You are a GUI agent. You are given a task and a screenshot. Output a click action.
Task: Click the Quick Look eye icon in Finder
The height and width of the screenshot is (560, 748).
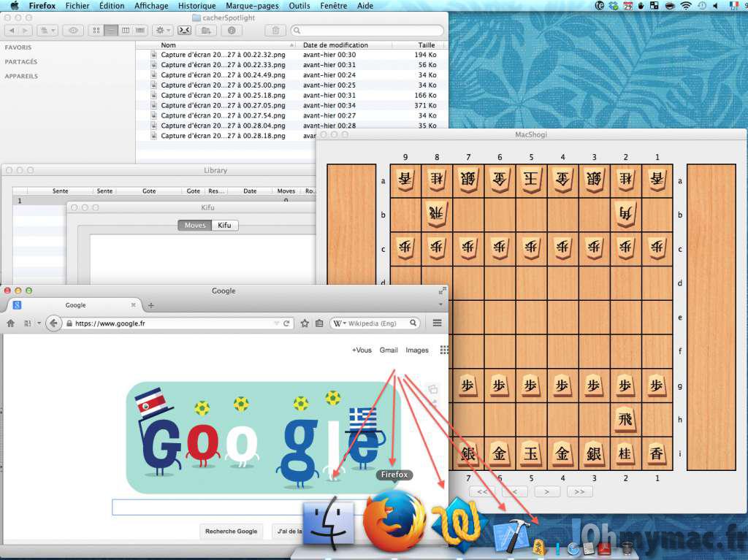tap(73, 31)
